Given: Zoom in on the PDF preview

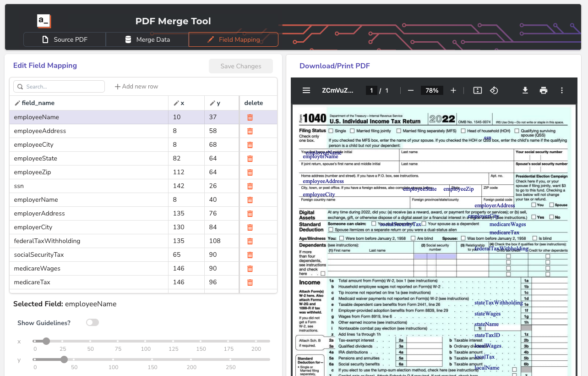Looking at the screenshot, I should [453, 90].
